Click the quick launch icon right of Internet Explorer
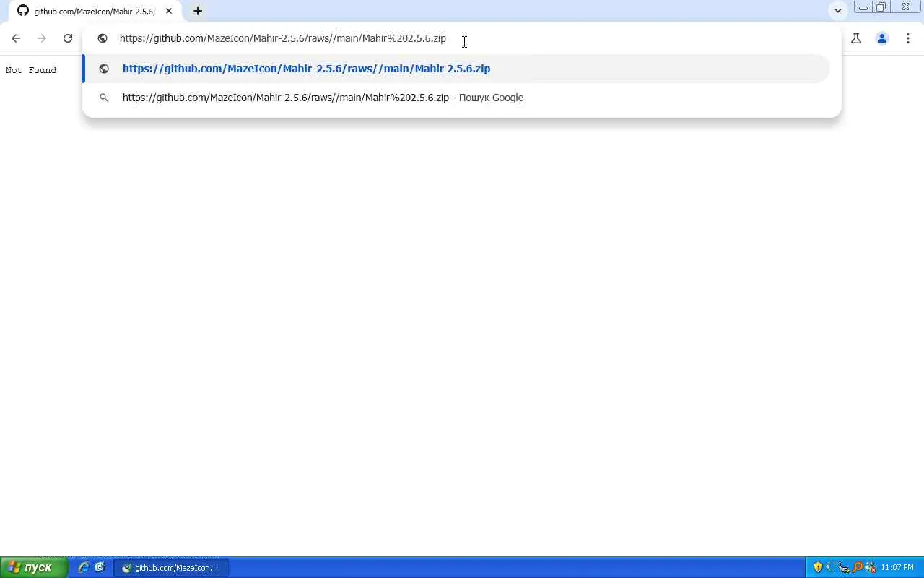 tap(100, 568)
